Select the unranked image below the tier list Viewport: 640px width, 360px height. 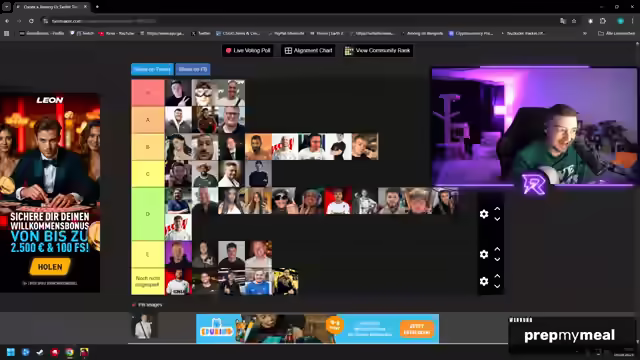144,326
